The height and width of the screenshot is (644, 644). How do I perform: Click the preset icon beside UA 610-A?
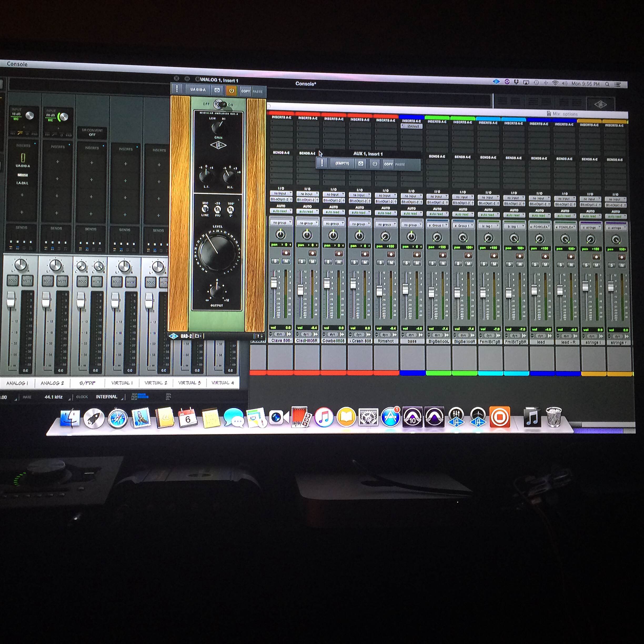point(217,90)
